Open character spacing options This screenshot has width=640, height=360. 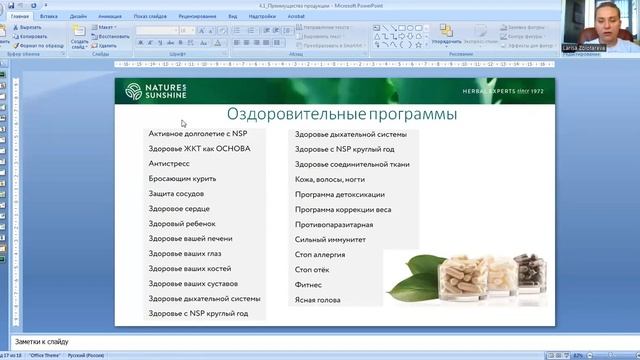(x=191, y=42)
